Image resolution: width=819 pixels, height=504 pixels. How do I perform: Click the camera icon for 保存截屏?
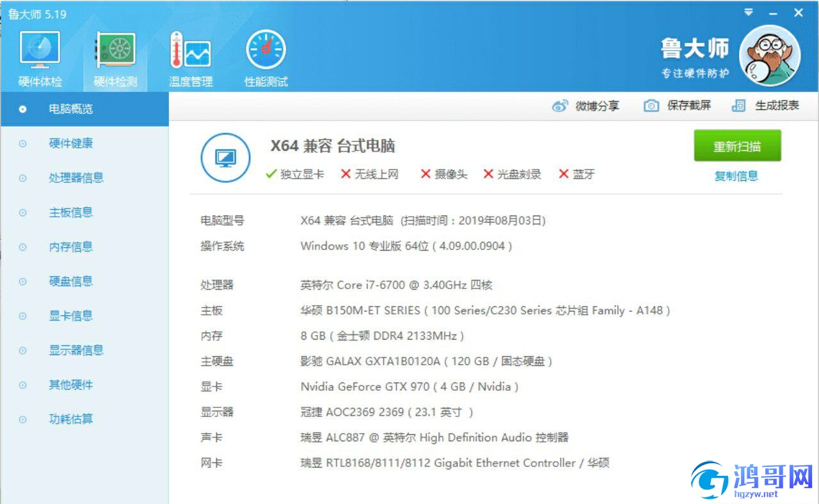[651, 106]
